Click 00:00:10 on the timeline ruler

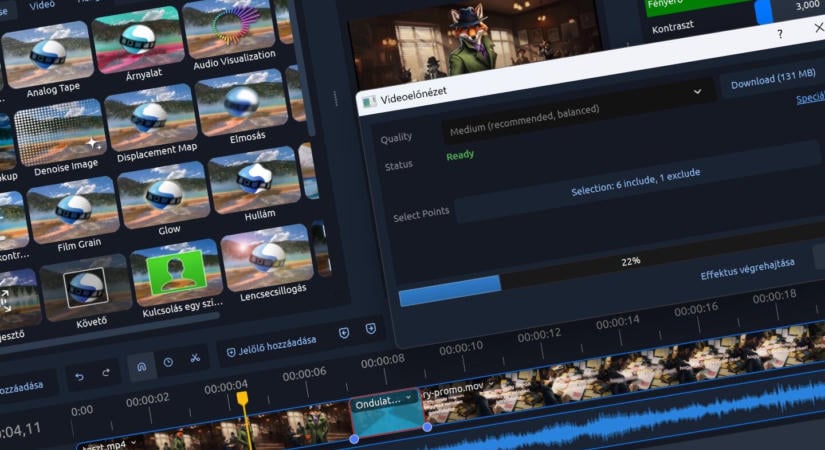tap(461, 349)
